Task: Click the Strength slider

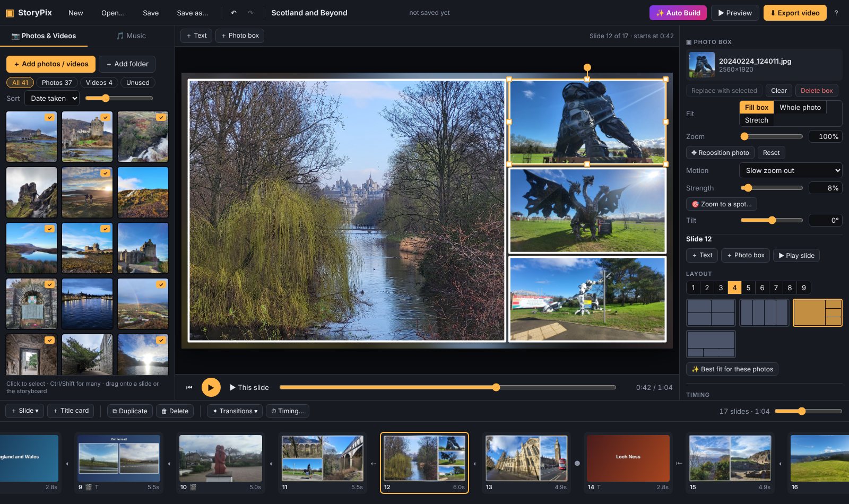Action: point(772,188)
